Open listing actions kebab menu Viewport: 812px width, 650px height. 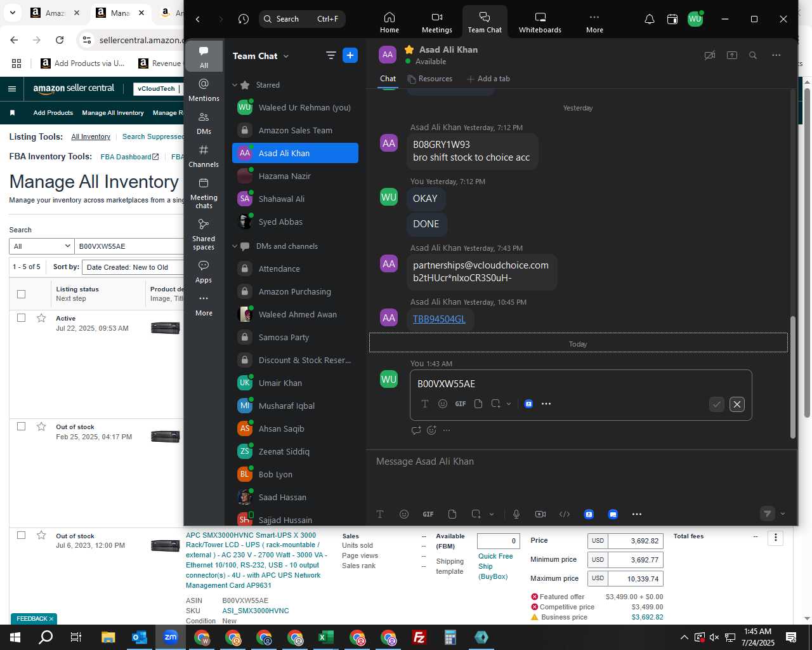tap(775, 538)
